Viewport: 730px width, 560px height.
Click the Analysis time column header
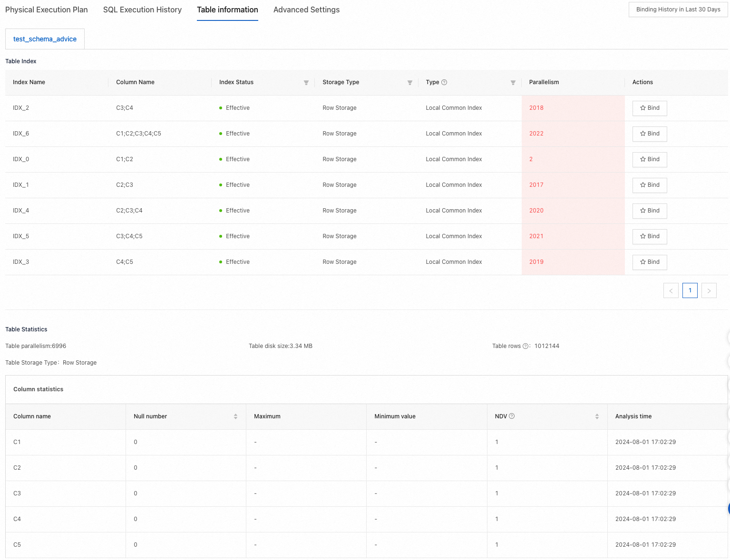click(x=633, y=416)
